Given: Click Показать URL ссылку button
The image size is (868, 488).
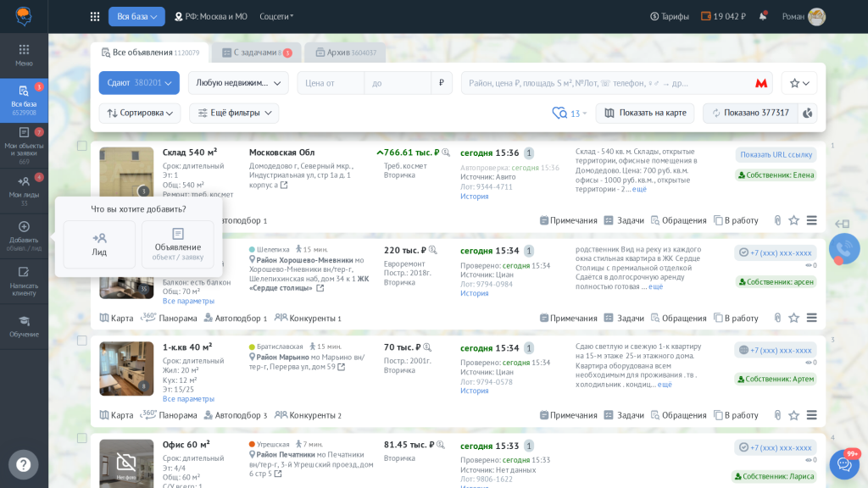Looking at the screenshot, I should (x=776, y=154).
